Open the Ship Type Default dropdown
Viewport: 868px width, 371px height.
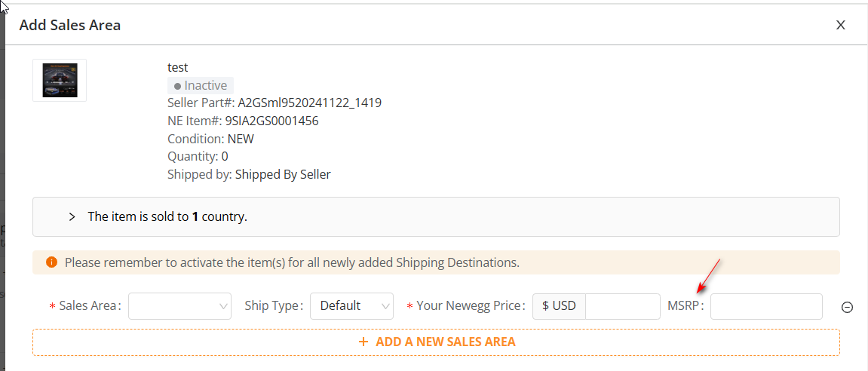pyautogui.click(x=351, y=306)
